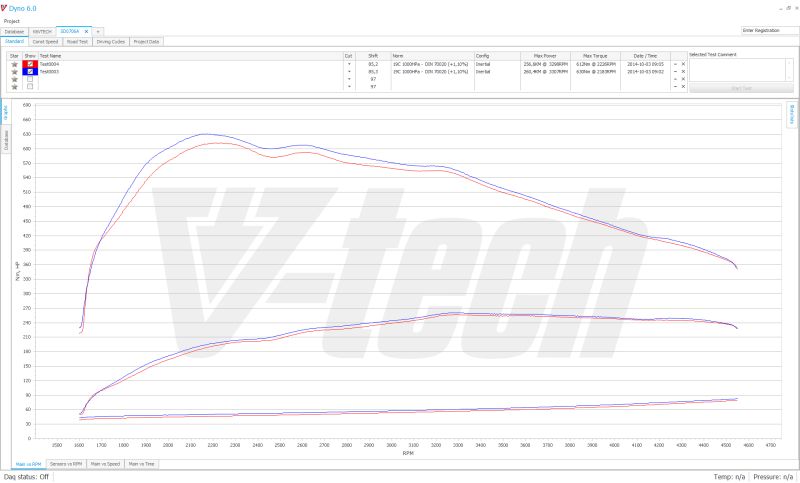Open the Driving Cycles tab
Viewport: 800px width, 483px height.
click(x=111, y=42)
